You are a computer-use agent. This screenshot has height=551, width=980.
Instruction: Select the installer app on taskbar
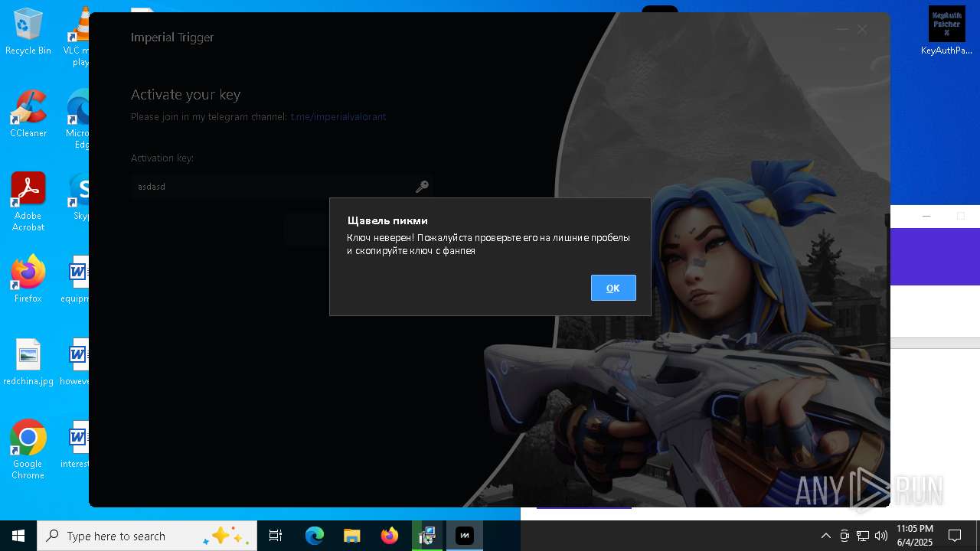427,536
